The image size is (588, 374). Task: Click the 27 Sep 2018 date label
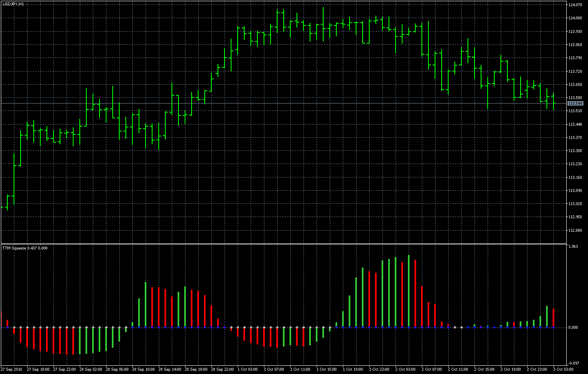pyautogui.click(x=12, y=369)
